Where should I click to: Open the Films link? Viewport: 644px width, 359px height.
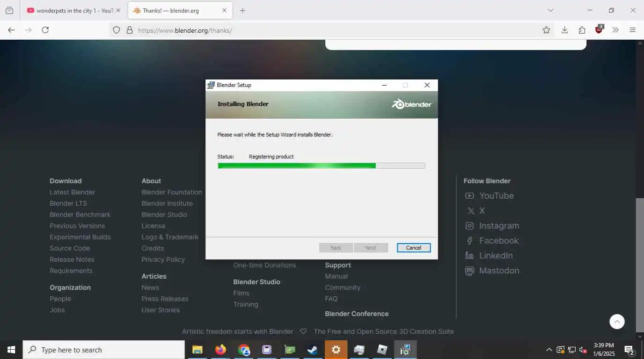pyautogui.click(x=241, y=293)
